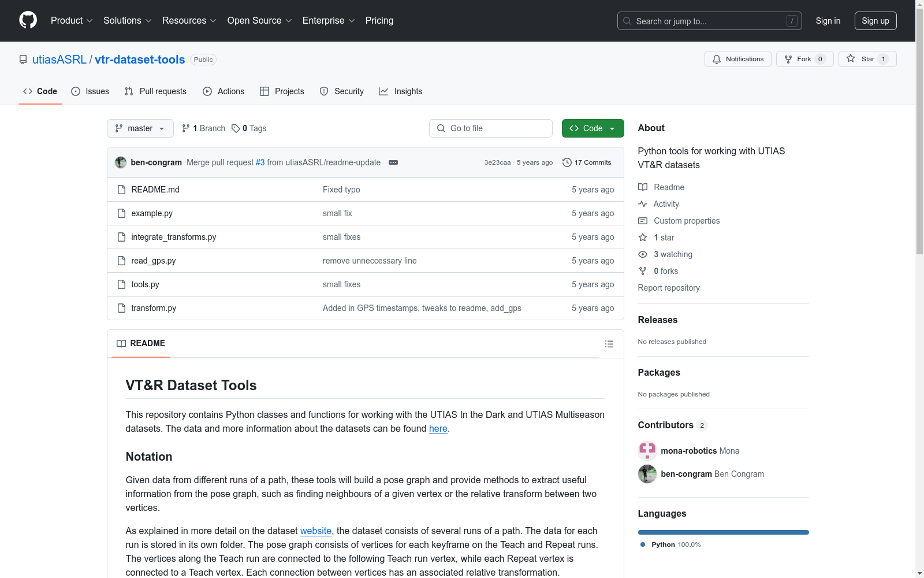The width and height of the screenshot is (924, 578).
Task: Open the dataset 'website' link
Action: (x=316, y=531)
